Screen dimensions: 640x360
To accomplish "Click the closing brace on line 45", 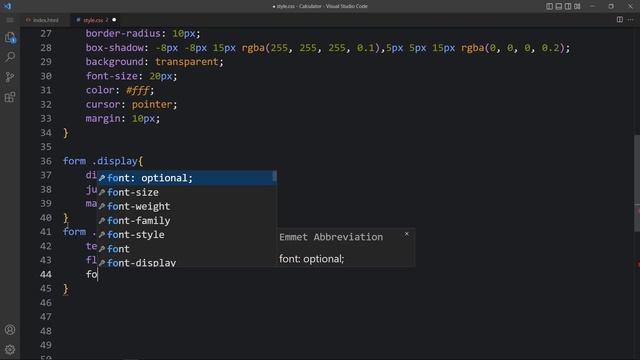I will [x=66, y=289].
